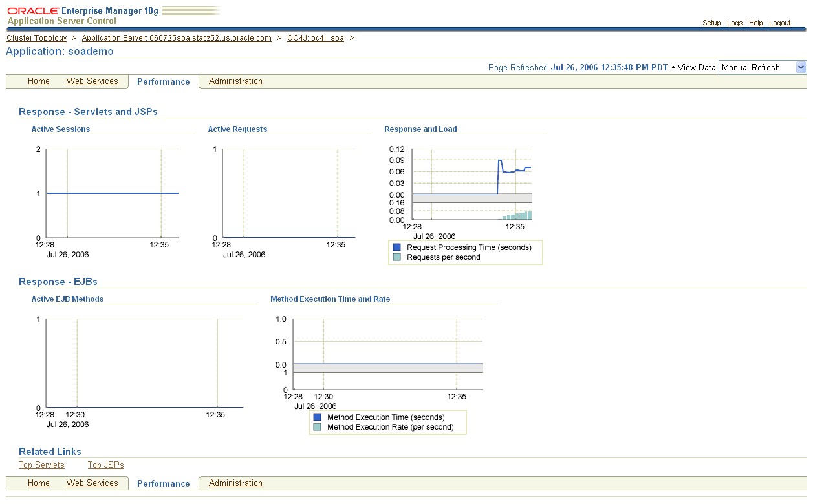
Task: Click the Request Processing Time legend swatch
Action: point(397,247)
